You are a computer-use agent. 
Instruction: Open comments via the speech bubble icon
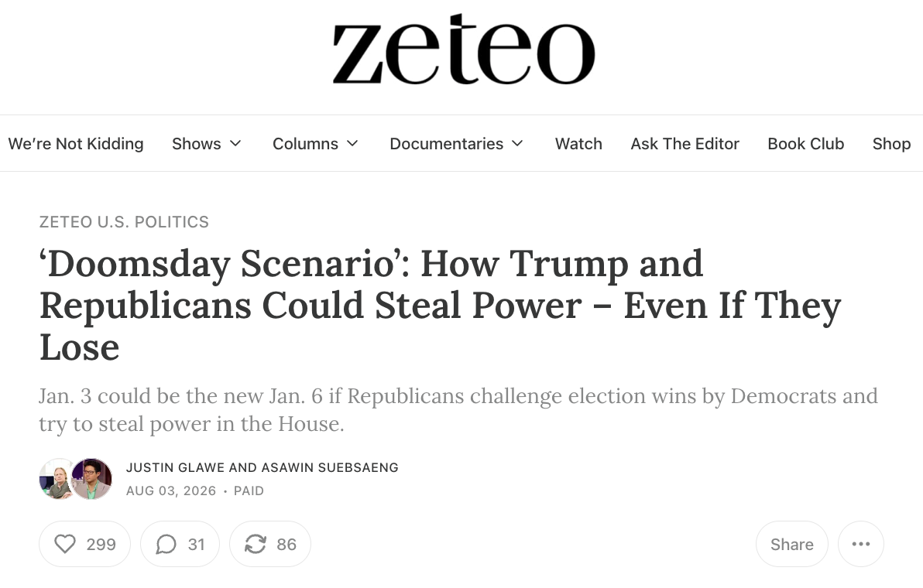(180, 544)
